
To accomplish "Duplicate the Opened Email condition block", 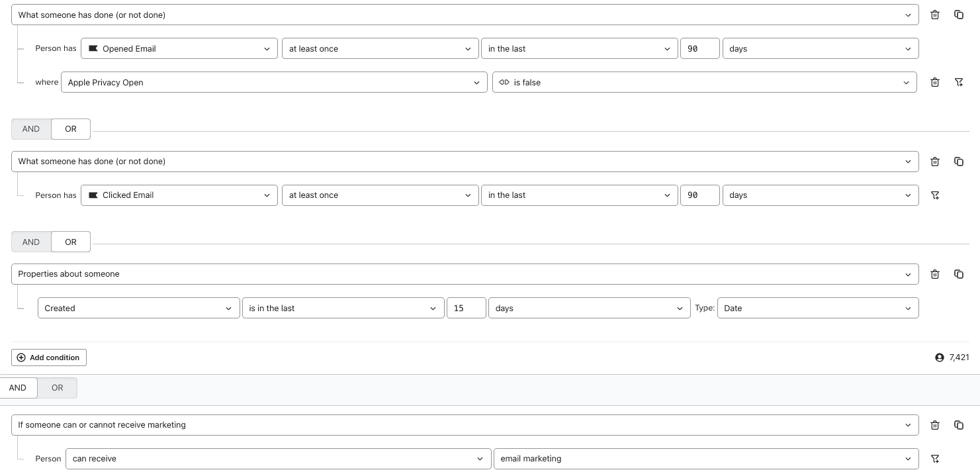I will pyautogui.click(x=959, y=15).
